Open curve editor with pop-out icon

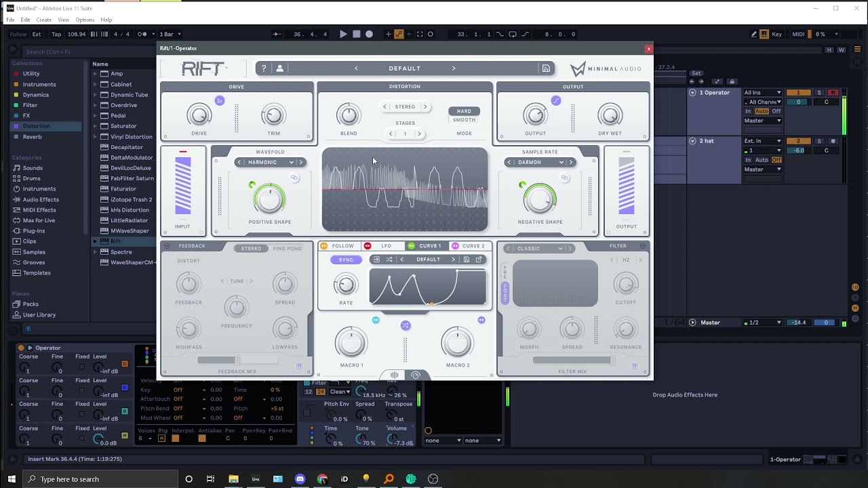pyautogui.click(x=479, y=260)
